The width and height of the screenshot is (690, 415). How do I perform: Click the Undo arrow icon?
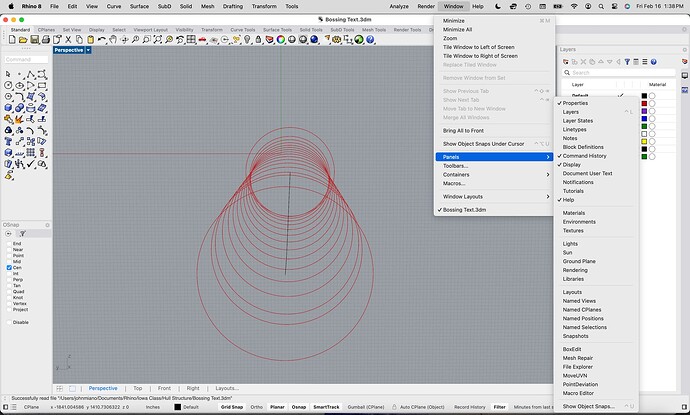click(x=102, y=40)
